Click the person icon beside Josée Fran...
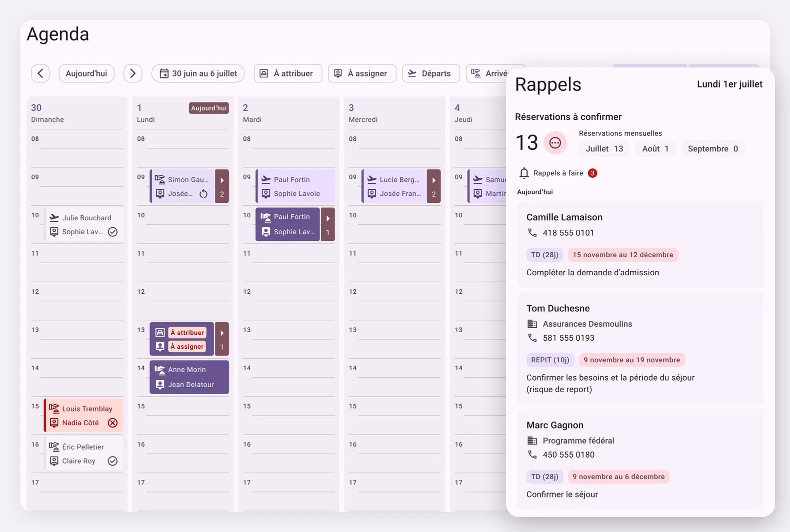The width and height of the screenshot is (790, 532). (372, 194)
